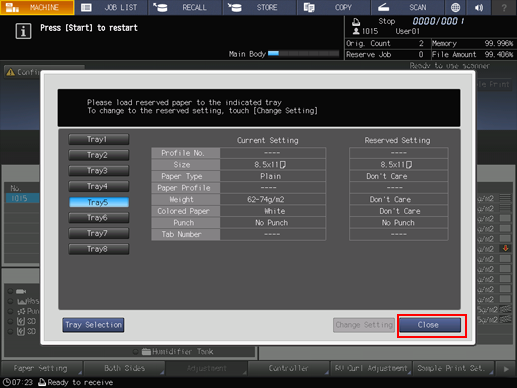Click the Paper Setting bottom button
The image size is (517, 388).
41,368
